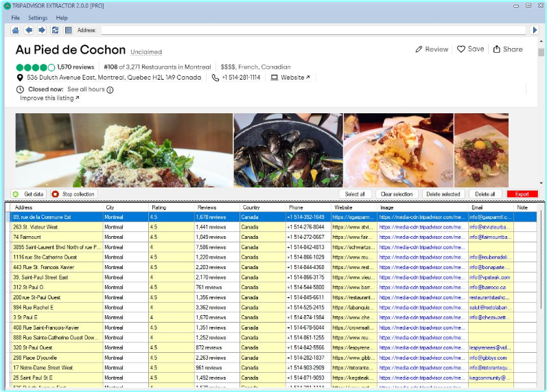Sort by the Rating column header
The image size is (547, 392).
coord(172,207)
